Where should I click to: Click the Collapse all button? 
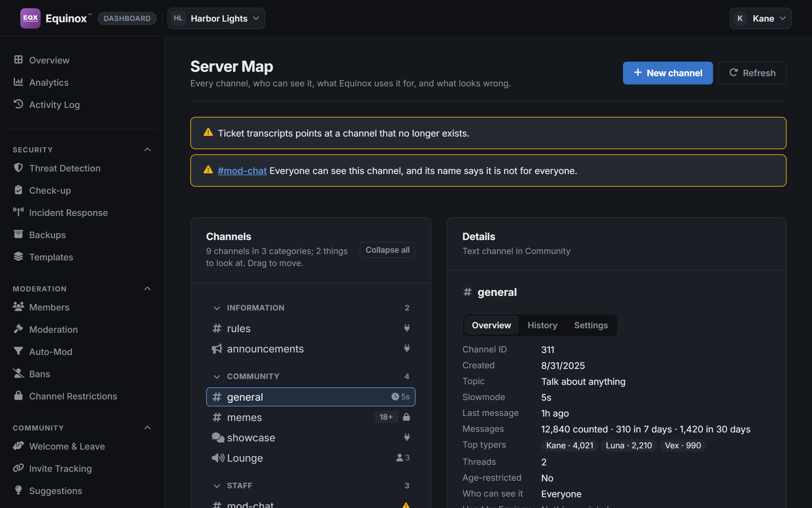(x=388, y=250)
